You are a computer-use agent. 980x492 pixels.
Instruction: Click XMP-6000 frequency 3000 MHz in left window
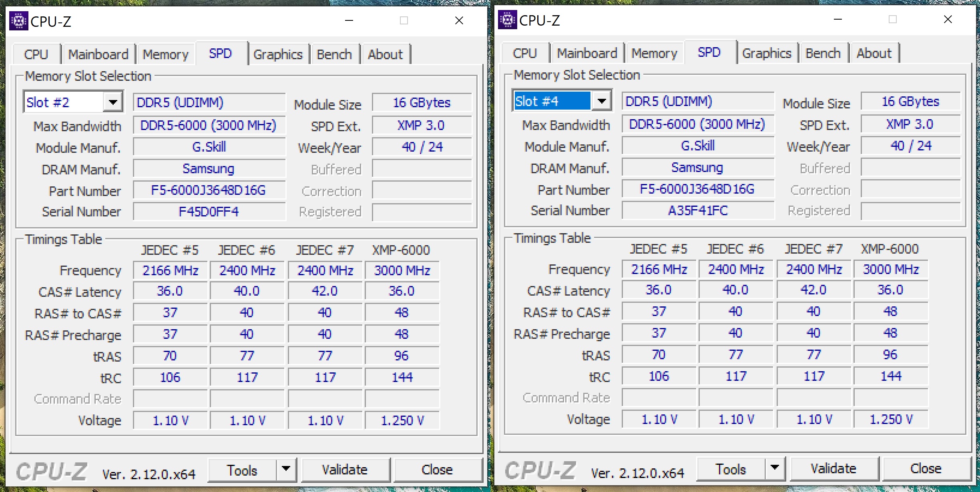402,270
